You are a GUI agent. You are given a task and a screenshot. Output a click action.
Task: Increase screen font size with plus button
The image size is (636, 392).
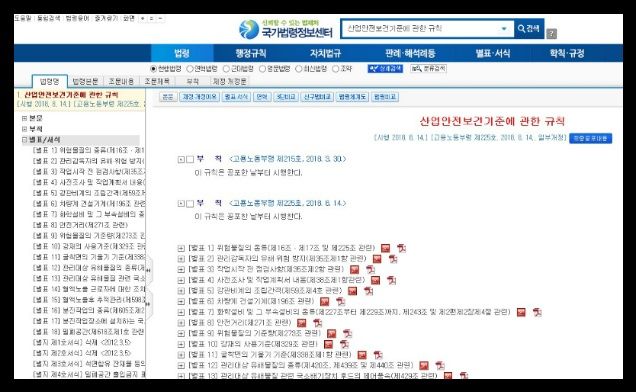[142, 19]
